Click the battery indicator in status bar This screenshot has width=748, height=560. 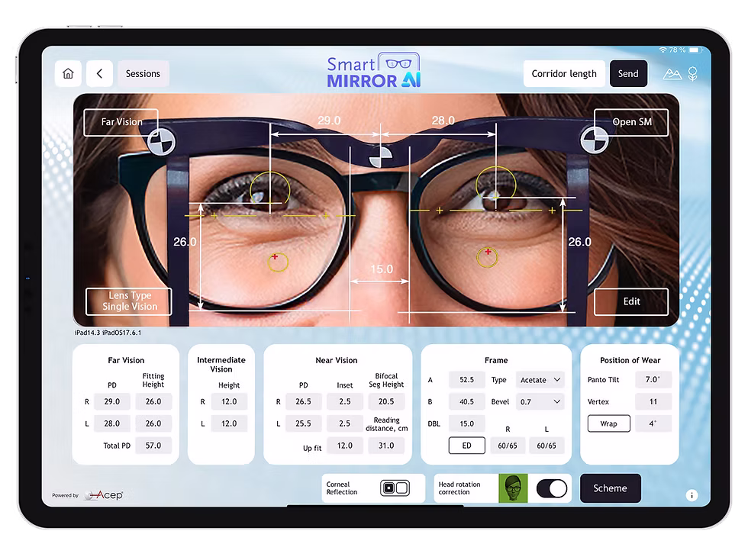695,50
